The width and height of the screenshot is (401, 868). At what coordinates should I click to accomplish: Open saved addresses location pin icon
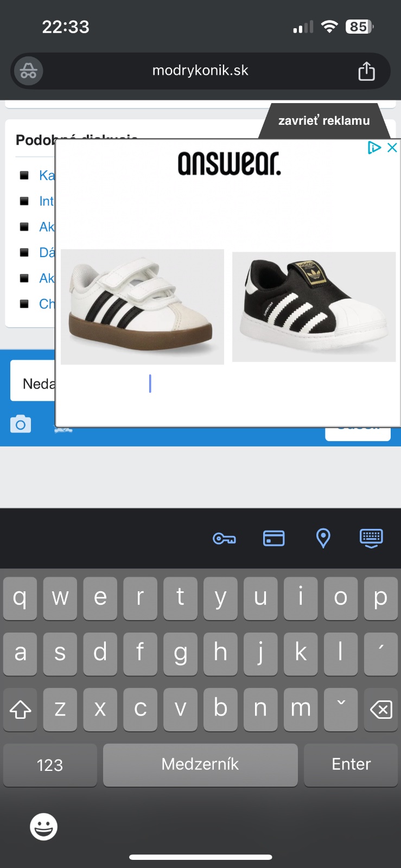[323, 538]
